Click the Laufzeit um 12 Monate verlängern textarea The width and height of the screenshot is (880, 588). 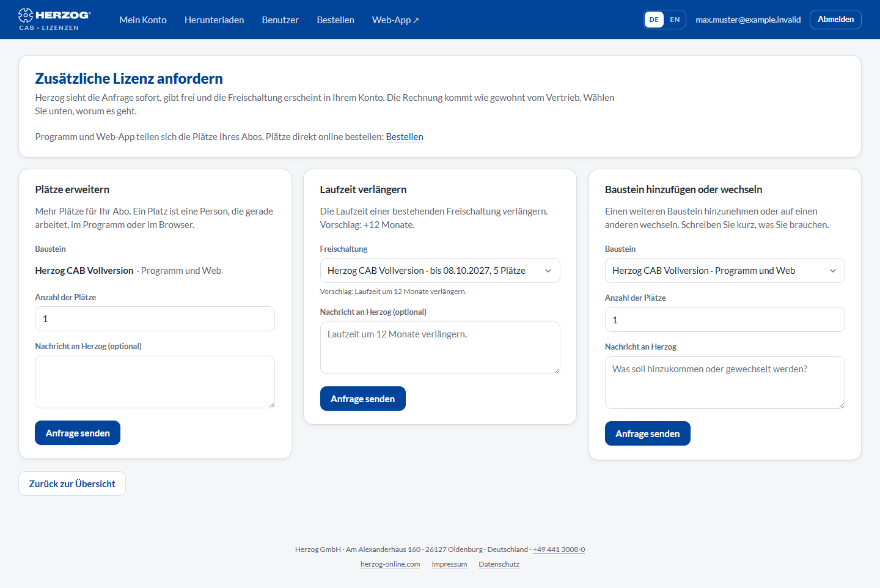click(440, 348)
